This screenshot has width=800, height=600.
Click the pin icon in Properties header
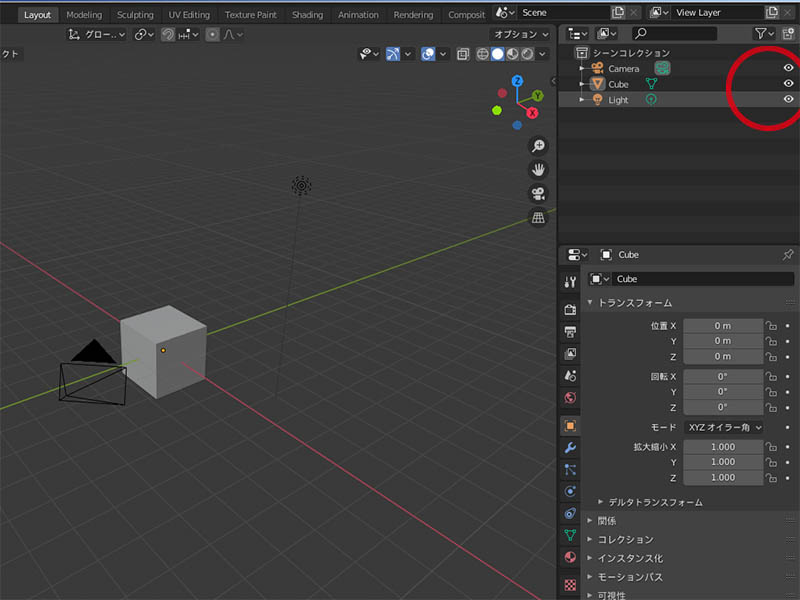pos(787,255)
